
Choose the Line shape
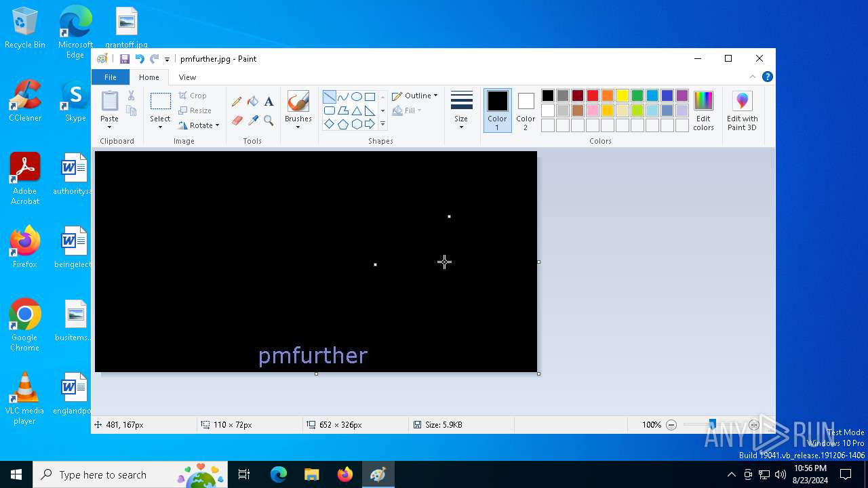329,96
